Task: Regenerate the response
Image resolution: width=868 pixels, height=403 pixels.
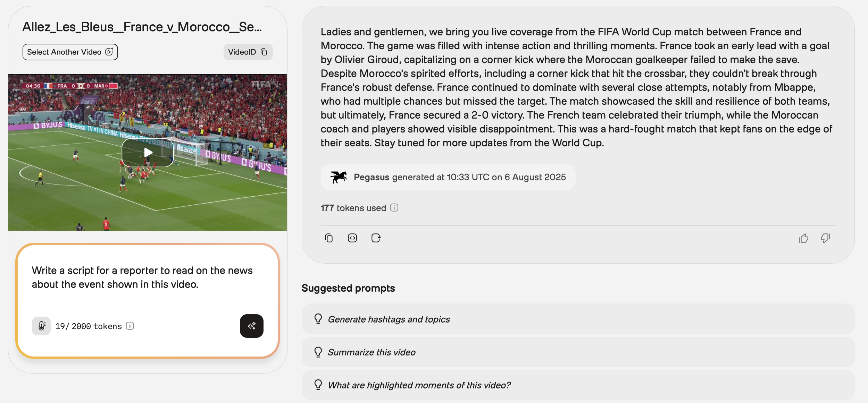Action: 376,238
